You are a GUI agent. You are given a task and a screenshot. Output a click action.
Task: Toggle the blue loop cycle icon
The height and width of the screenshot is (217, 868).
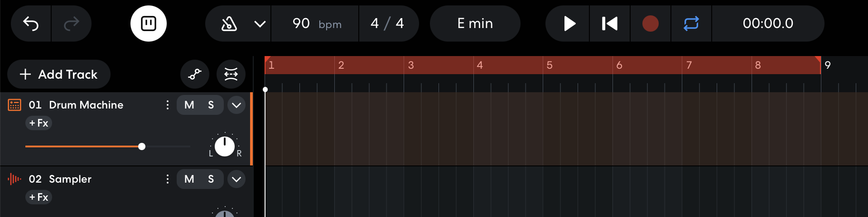691,24
